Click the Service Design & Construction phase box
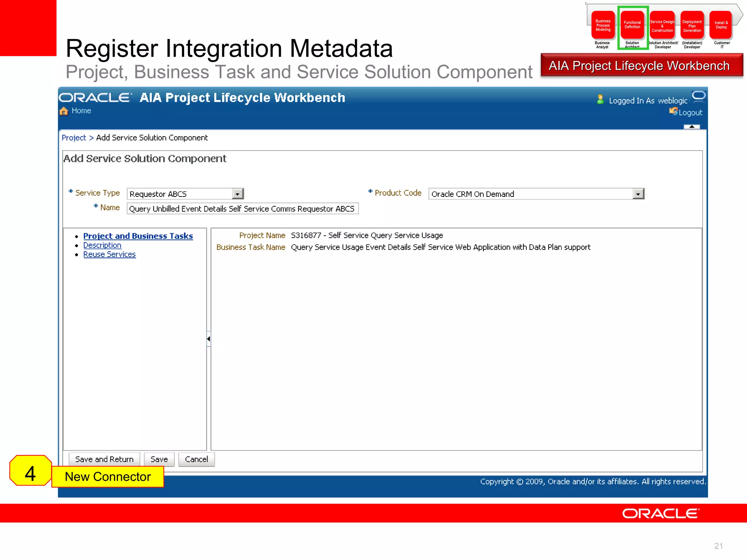The image size is (747, 560). point(662,25)
